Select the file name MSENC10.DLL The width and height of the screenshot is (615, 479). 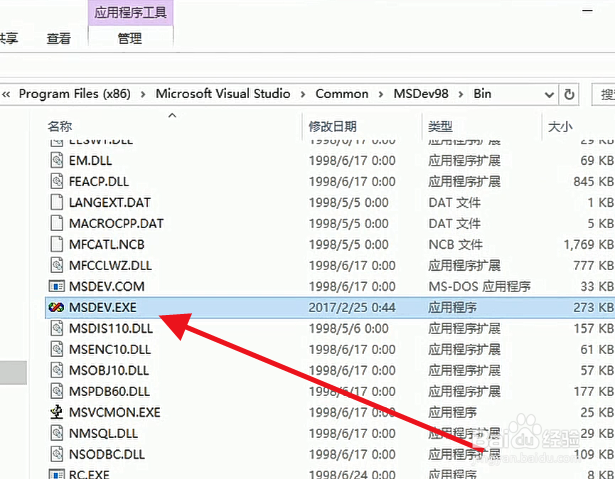(110, 349)
